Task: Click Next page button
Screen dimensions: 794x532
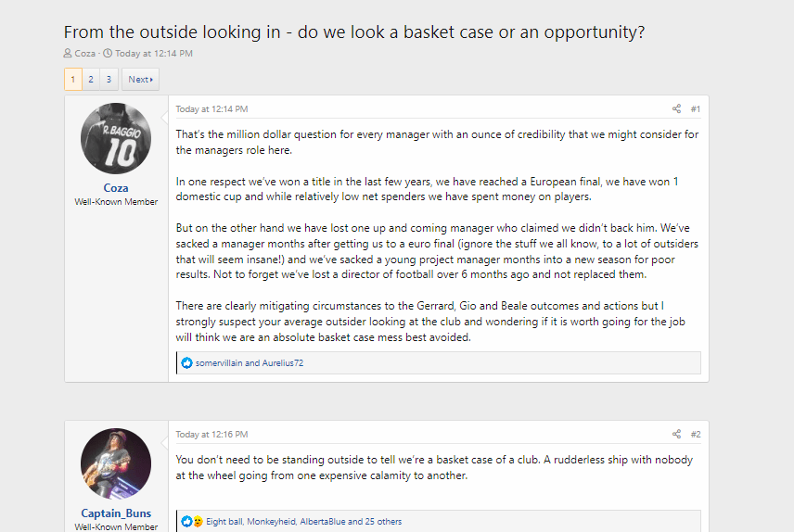Action: [x=140, y=80]
